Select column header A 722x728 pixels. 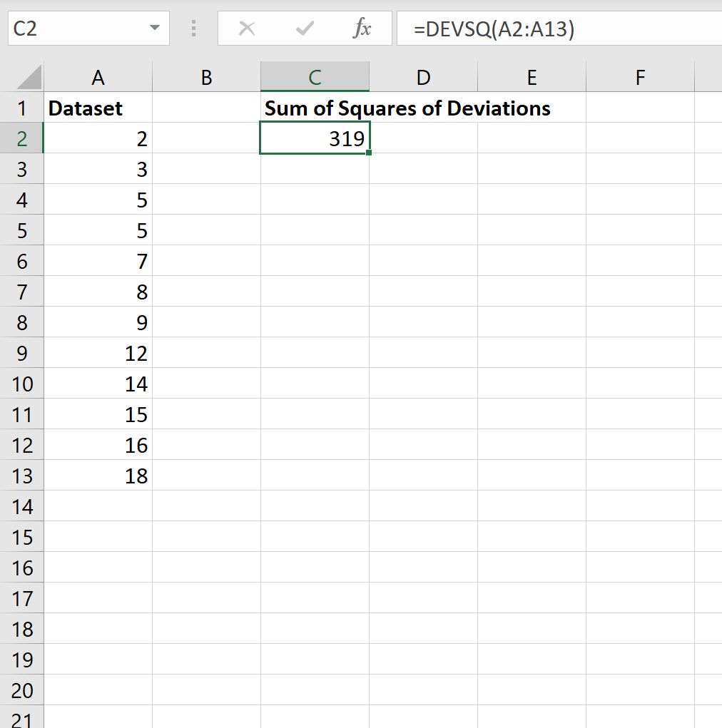coord(98,76)
